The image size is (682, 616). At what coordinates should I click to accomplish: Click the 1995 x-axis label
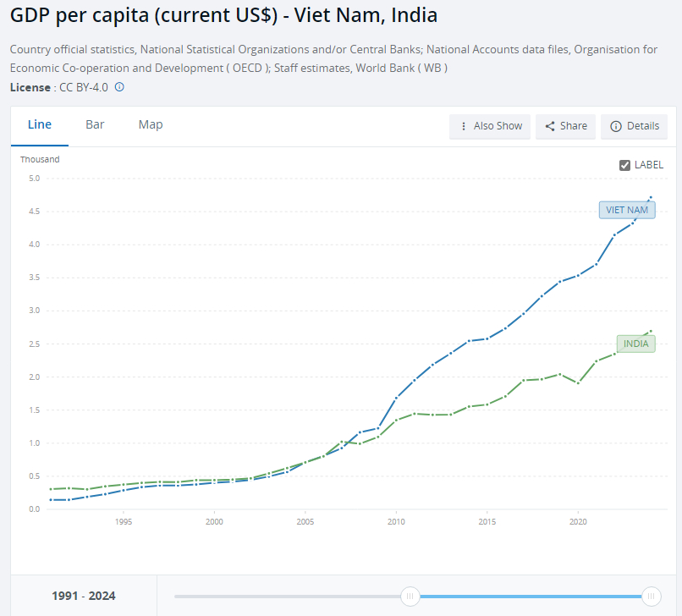click(x=124, y=521)
